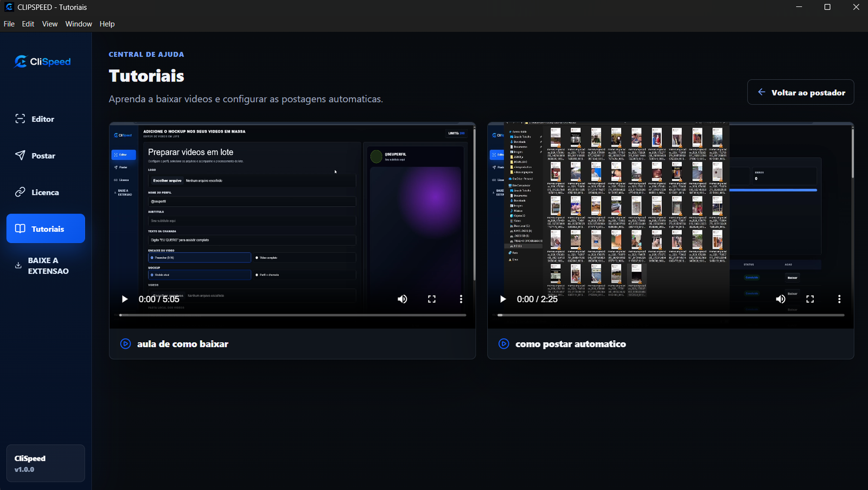Click the 0:00 / 5:05 time display
The image size is (868, 490).
tap(159, 299)
